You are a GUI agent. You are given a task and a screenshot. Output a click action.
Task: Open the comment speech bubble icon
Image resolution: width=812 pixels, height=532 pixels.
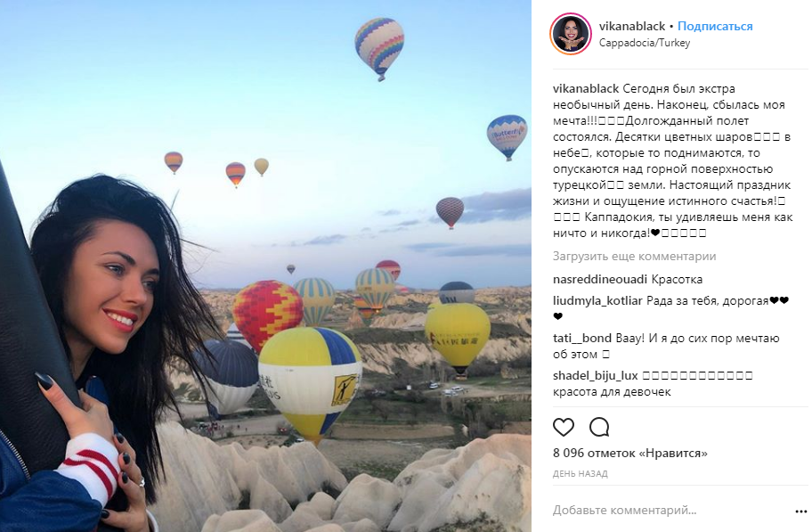coord(599,427)
